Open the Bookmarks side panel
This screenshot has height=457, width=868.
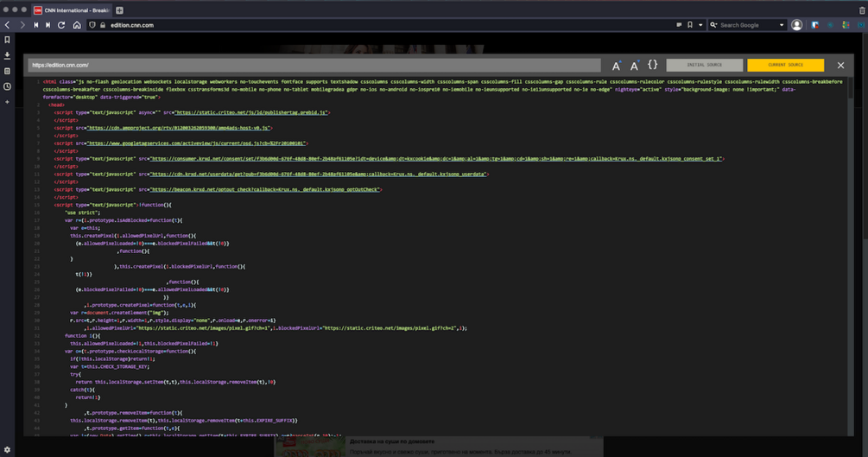(7, 40)
